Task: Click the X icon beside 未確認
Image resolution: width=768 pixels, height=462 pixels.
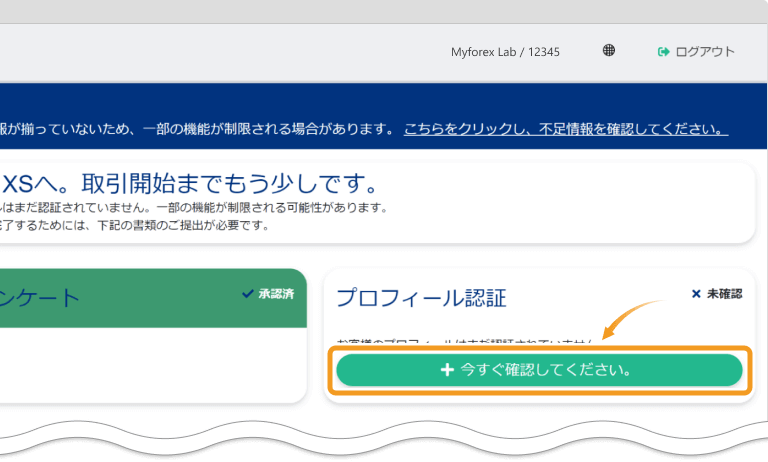Action: 696,293
